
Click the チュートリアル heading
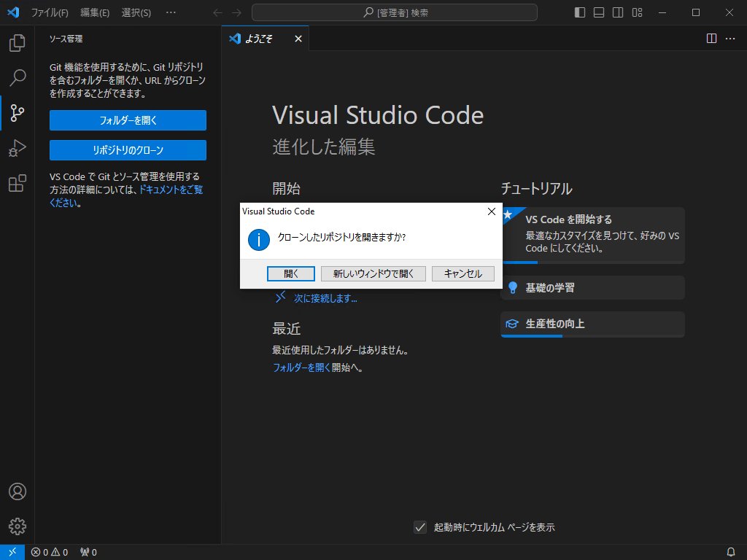point(536,189)
